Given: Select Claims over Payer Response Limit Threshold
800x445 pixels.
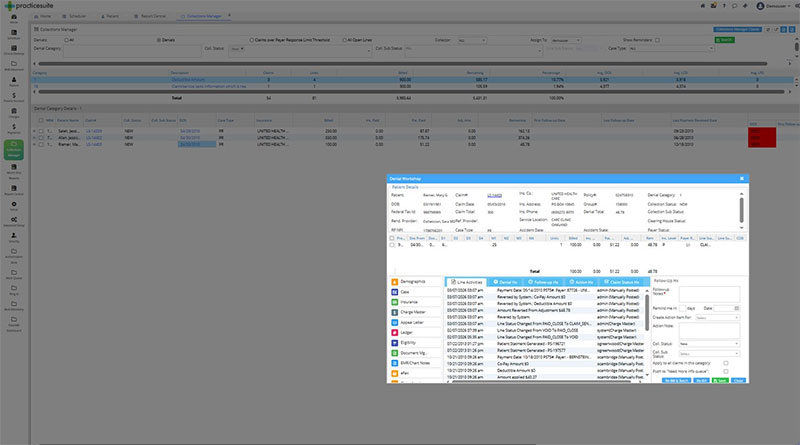Looking at the screenshot, I should 252,40.
